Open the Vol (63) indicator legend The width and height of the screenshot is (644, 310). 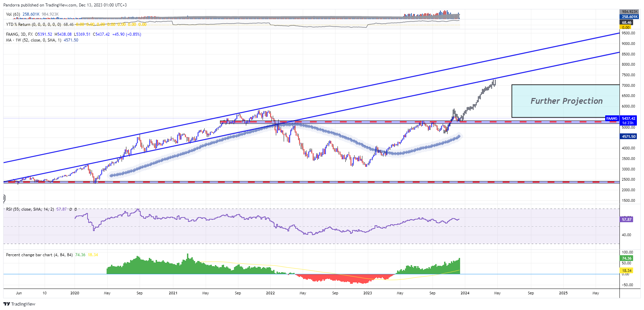click(13, 14)
